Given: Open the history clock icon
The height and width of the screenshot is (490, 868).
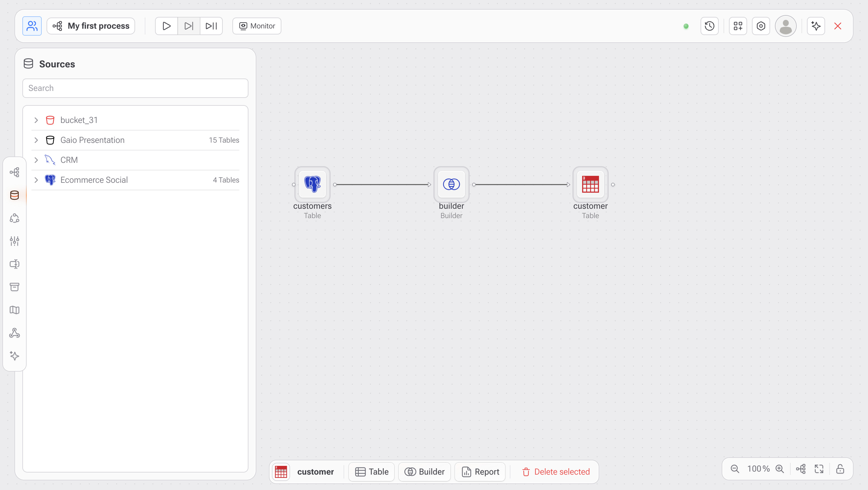Looking at the screenshot, I should (x=709, y=26).
